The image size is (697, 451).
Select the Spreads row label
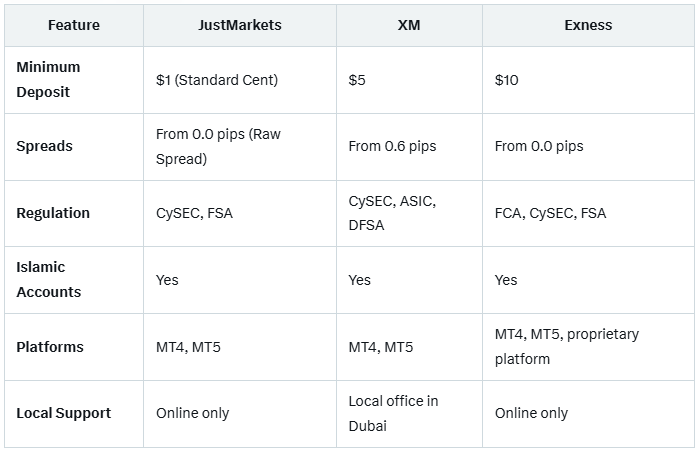coord(44,146)
